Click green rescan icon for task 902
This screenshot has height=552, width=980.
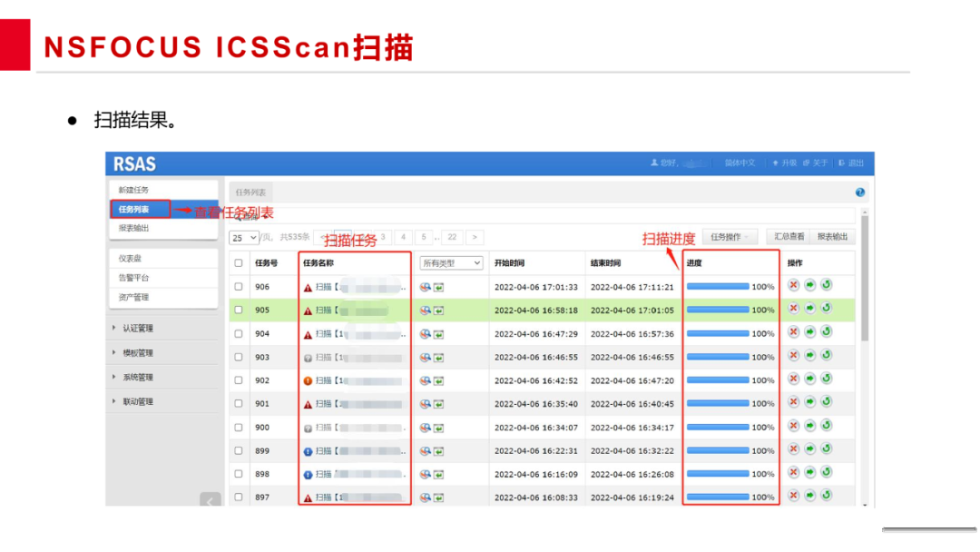pos(827,379)
